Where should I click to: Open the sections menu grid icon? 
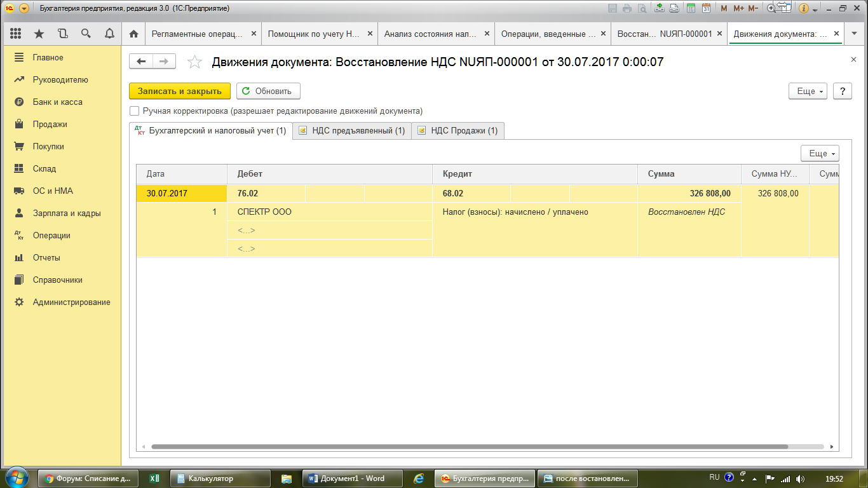(x=16, y=34)
